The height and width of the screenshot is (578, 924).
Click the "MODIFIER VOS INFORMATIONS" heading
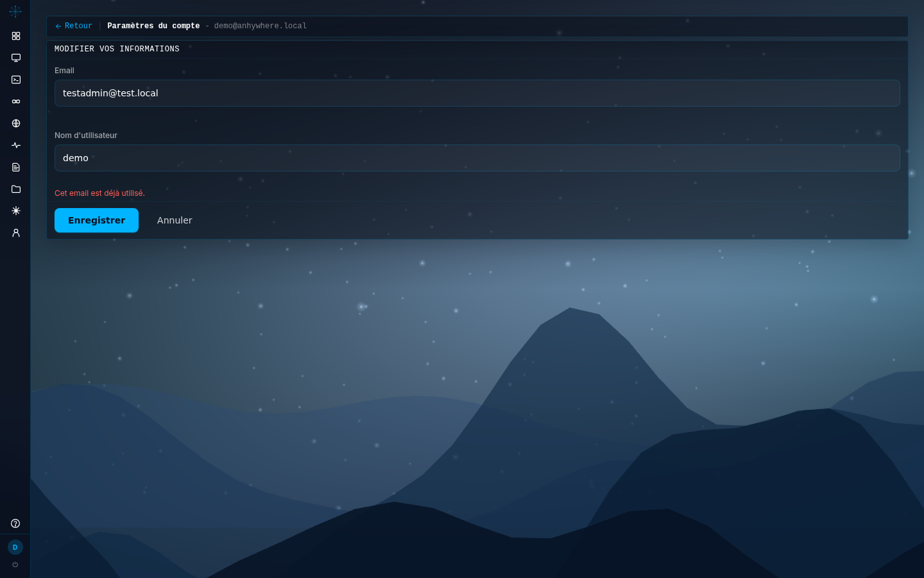point(117,49)
